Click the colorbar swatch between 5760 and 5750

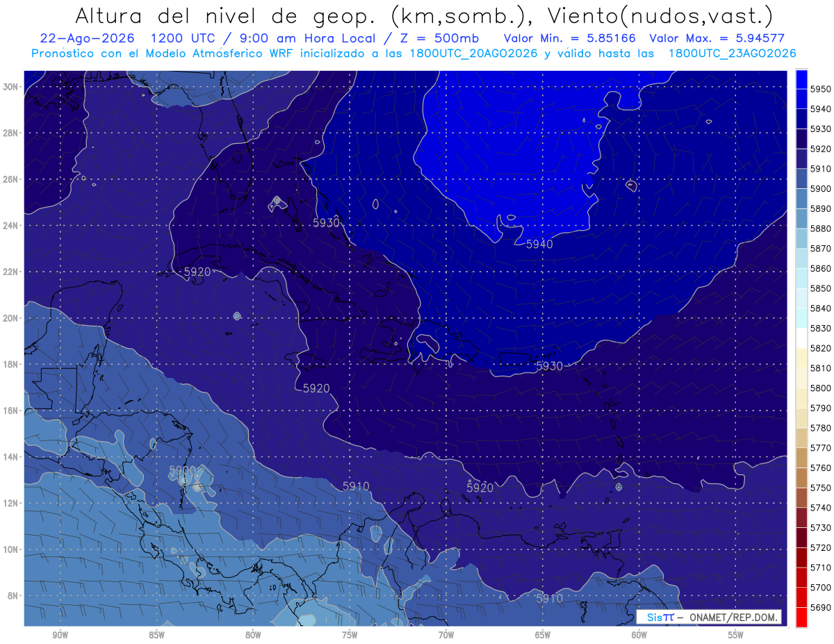[801, 478]
